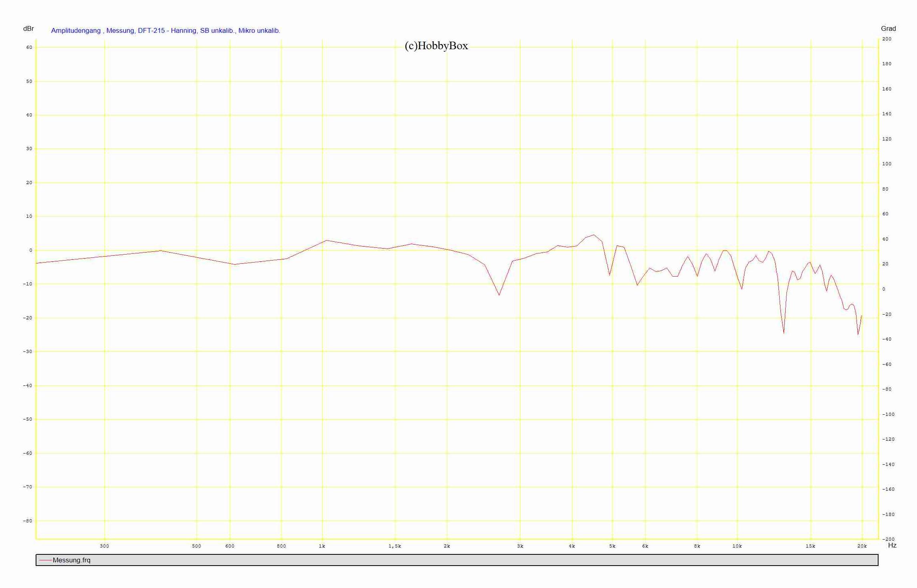Image resolution: width=917 pixels, height=588 pixels.
Task: Click the Hz axis unit label
Action: 892,545
